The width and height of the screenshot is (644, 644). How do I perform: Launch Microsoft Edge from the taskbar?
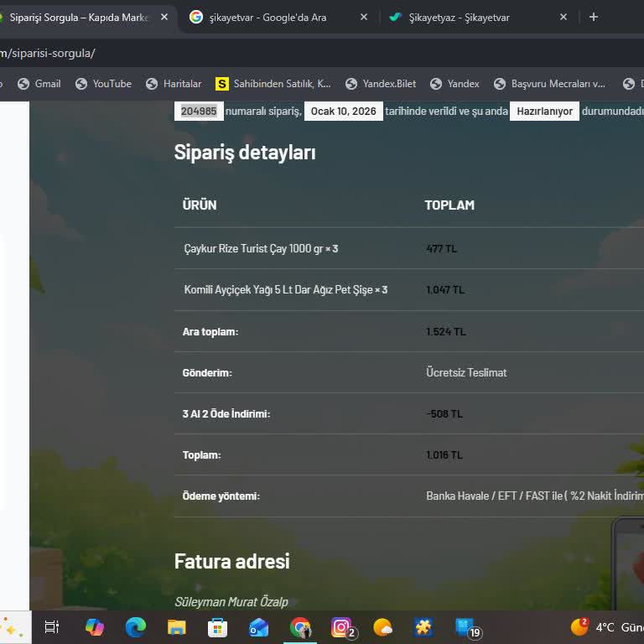click(136, 626)
